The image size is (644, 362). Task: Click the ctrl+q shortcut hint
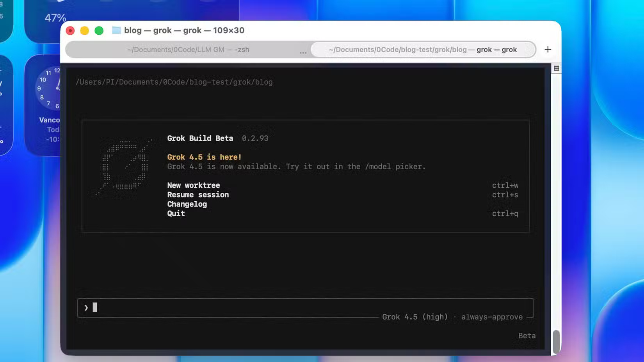click(x=505, y=213)
